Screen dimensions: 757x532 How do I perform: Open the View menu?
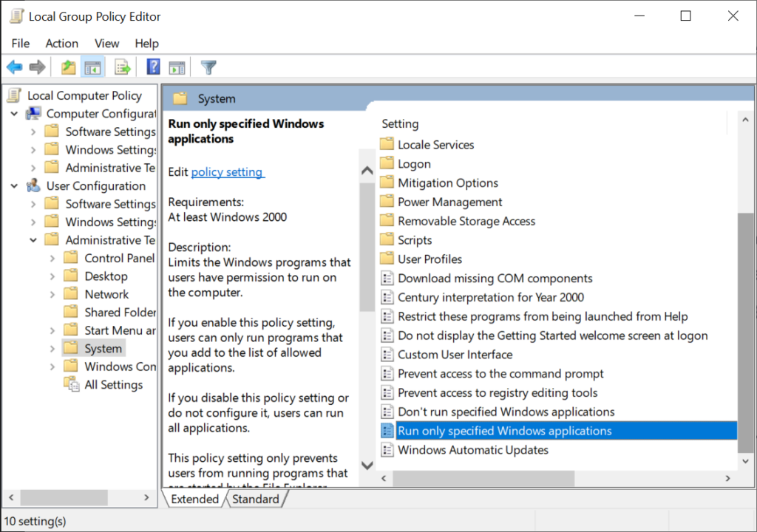click(x=106, y=43)
